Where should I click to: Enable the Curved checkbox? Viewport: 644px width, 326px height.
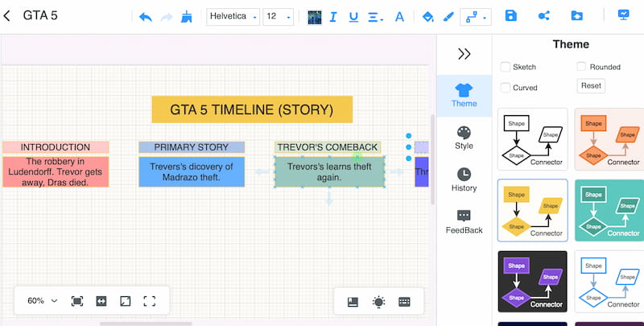tap(506, 88)
